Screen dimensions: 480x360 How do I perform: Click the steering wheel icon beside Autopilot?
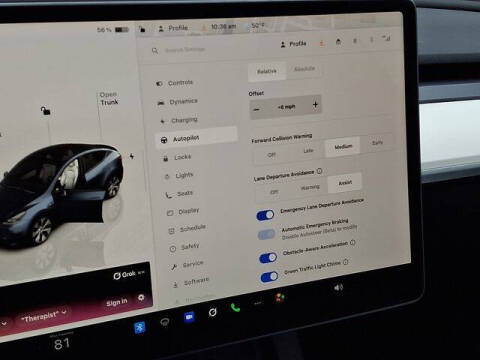coord(164,140)
